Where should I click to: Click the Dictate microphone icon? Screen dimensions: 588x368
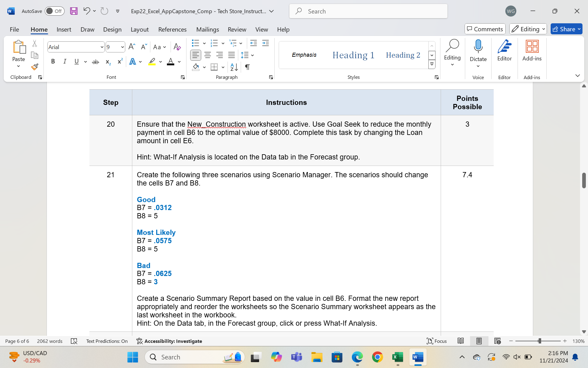(478, 47)
